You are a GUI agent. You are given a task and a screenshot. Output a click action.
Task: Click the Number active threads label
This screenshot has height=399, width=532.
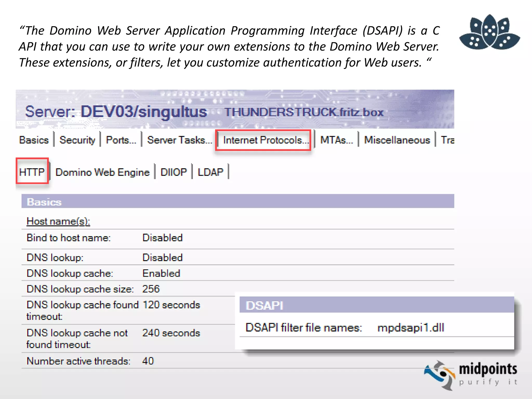coord(78,361)
